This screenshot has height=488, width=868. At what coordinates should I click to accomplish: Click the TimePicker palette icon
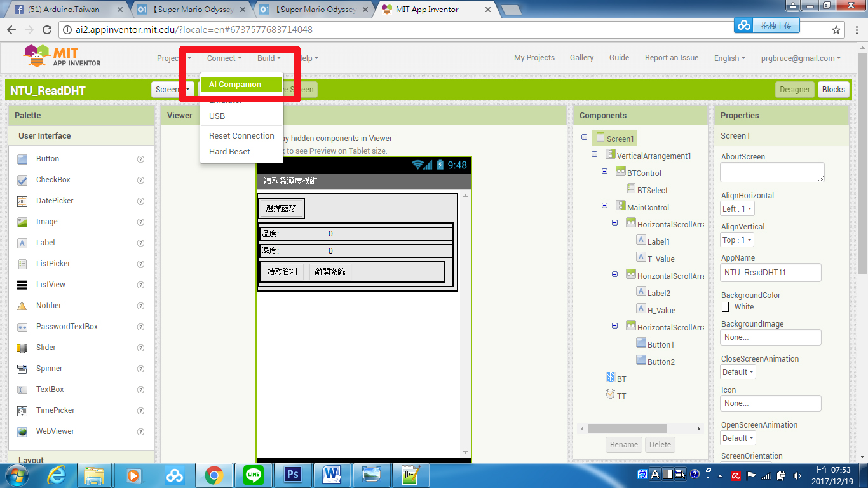click(22, 410)
